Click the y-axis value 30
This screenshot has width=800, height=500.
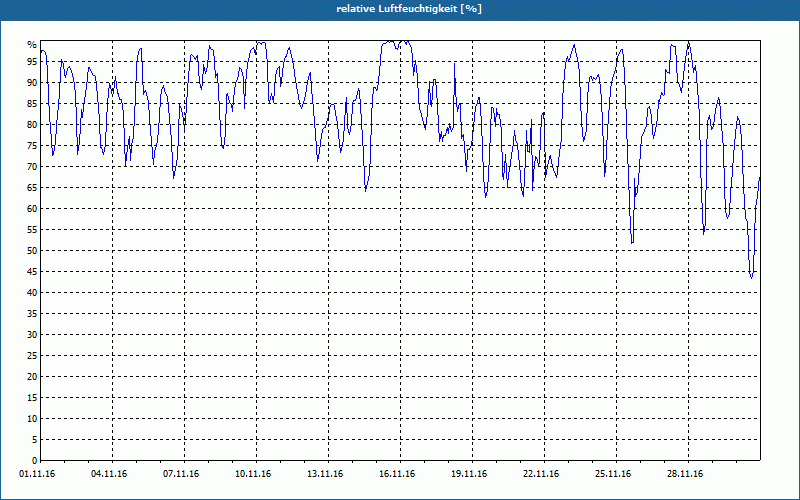[32, 335]
